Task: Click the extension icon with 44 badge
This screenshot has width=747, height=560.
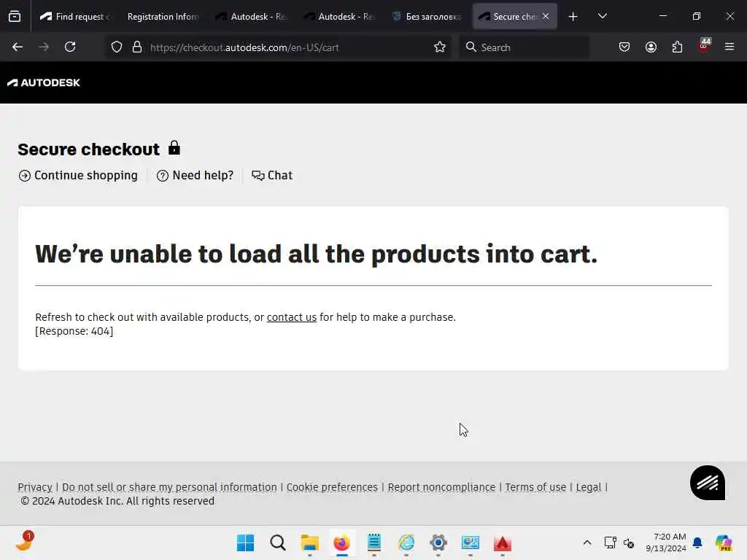Action: (704, 46)
